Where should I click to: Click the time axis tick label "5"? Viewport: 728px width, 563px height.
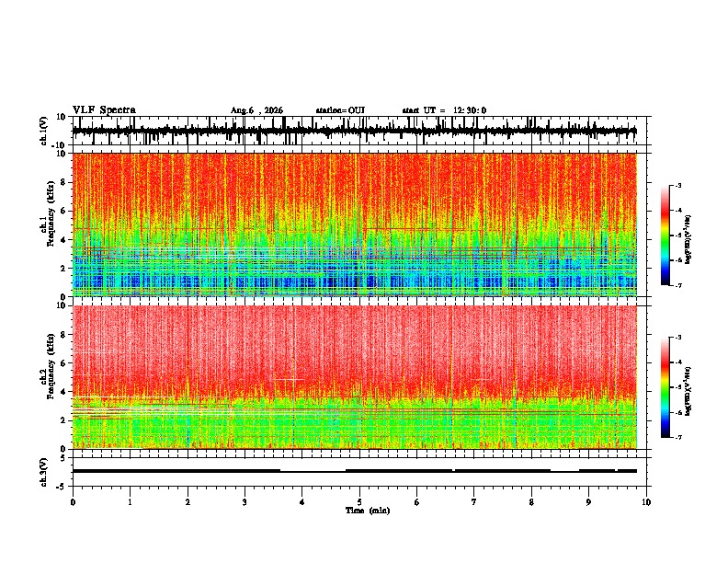click(x=359, y=502)
